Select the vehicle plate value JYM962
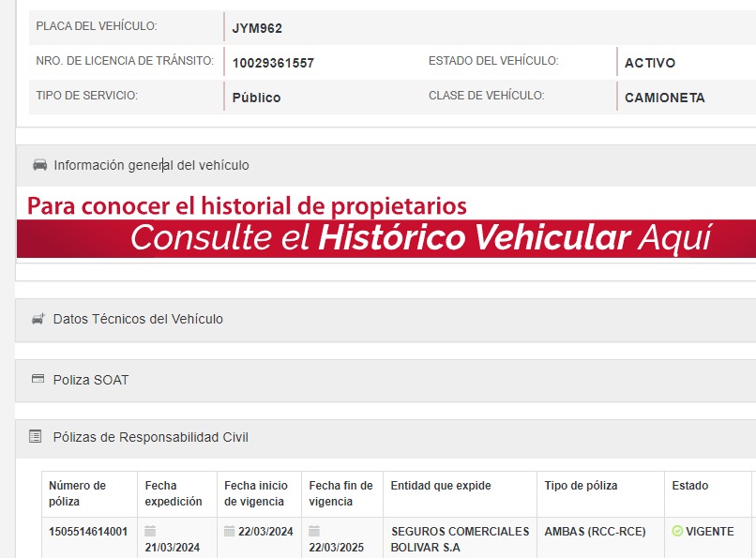This screenshot has width=756, height=558. pos(258,28)
